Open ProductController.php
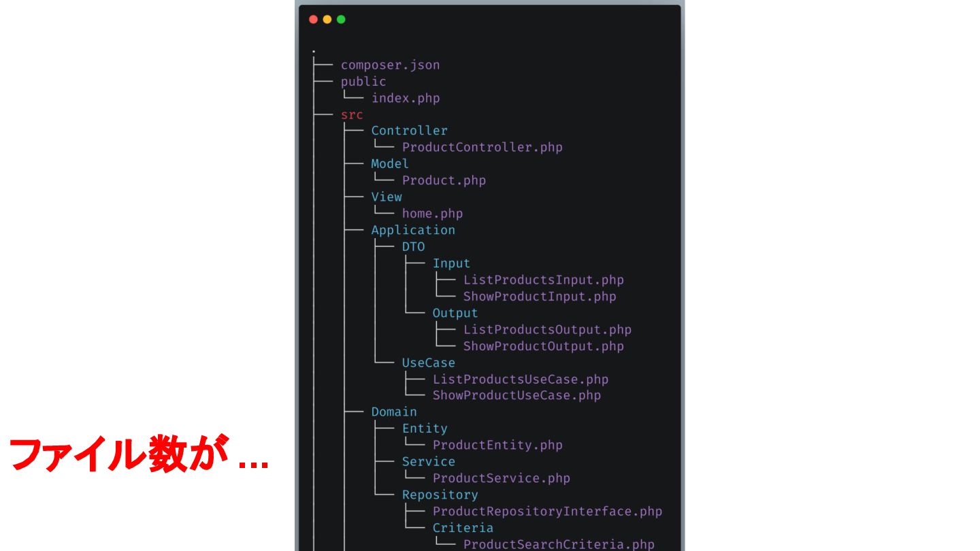The width and height of the screenshot is (980, 551). click(482, 147)
